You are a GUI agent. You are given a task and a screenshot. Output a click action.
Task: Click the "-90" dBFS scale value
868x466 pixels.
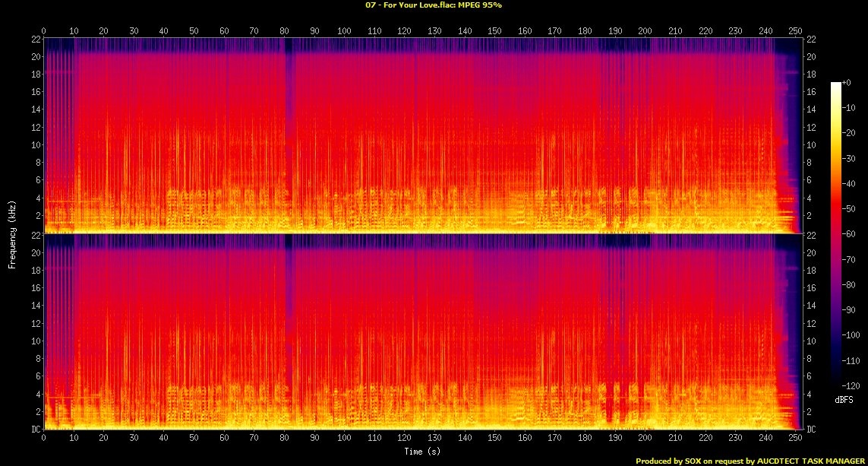tap(848, 310)
